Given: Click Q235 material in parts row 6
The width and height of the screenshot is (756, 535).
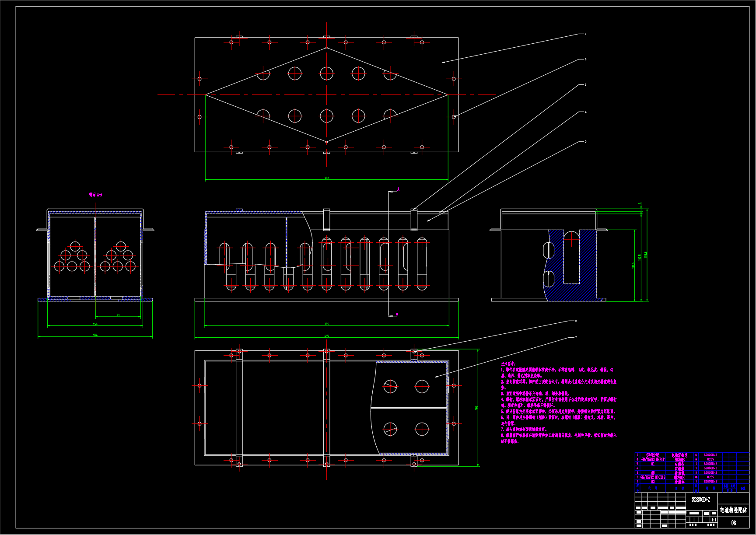Looking at the screenshot, I should (x=710, y=460).
